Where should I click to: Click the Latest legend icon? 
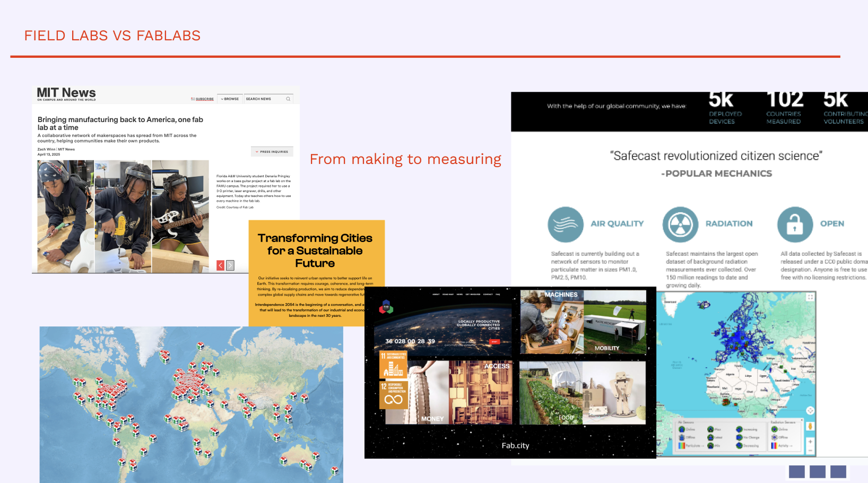tap(710, 437)
